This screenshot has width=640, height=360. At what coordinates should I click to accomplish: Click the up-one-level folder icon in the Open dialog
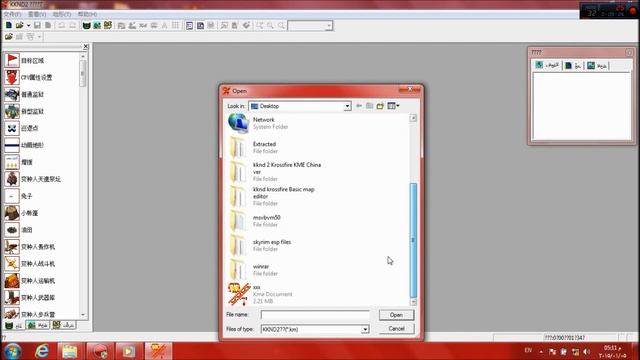point(369,106)
